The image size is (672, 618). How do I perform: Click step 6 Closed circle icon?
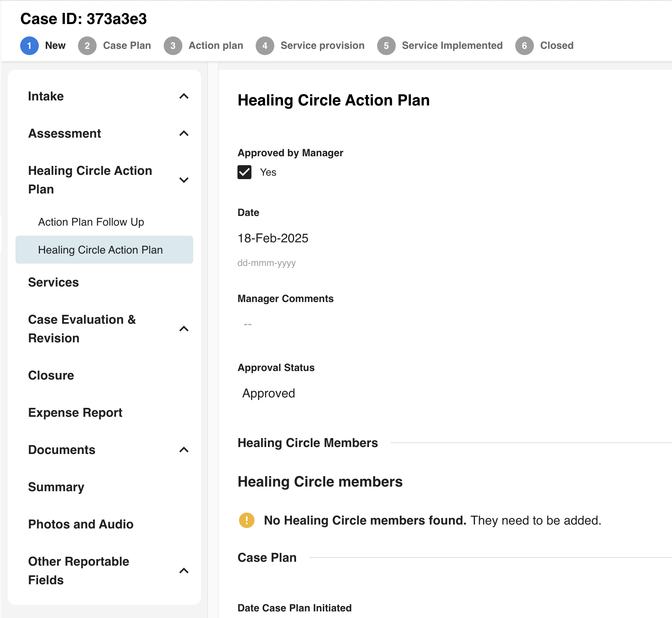click(x=524, y=46)
